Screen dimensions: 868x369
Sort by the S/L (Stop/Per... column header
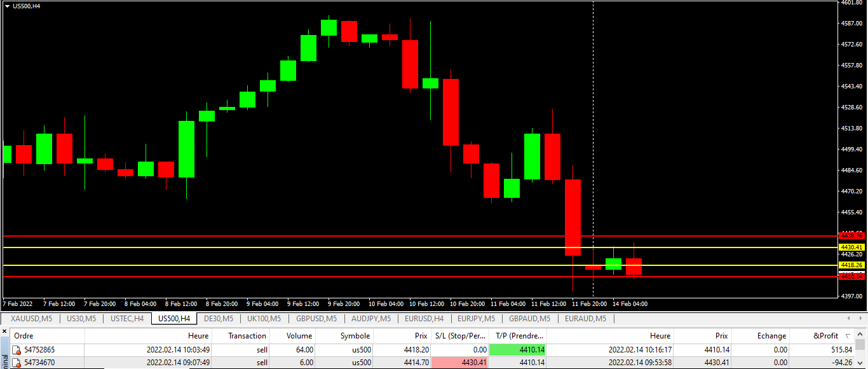pyautogui.click(x=461, y=336)
